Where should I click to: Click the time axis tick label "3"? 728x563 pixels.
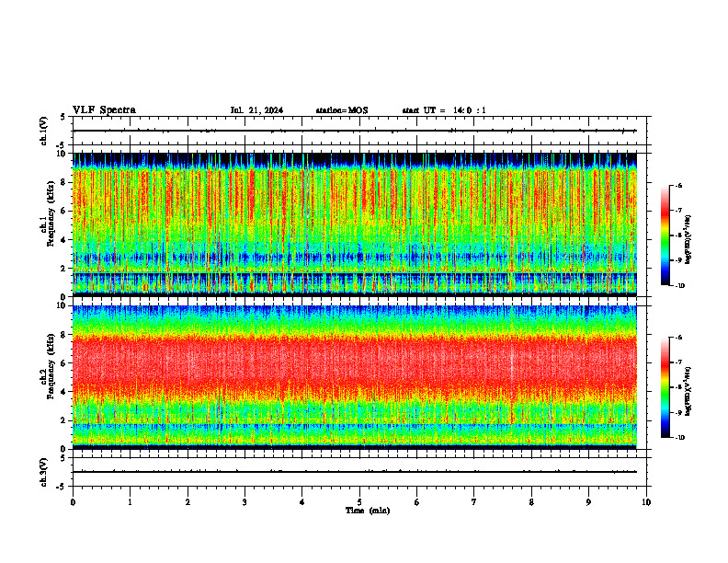[x=245, y=502]
